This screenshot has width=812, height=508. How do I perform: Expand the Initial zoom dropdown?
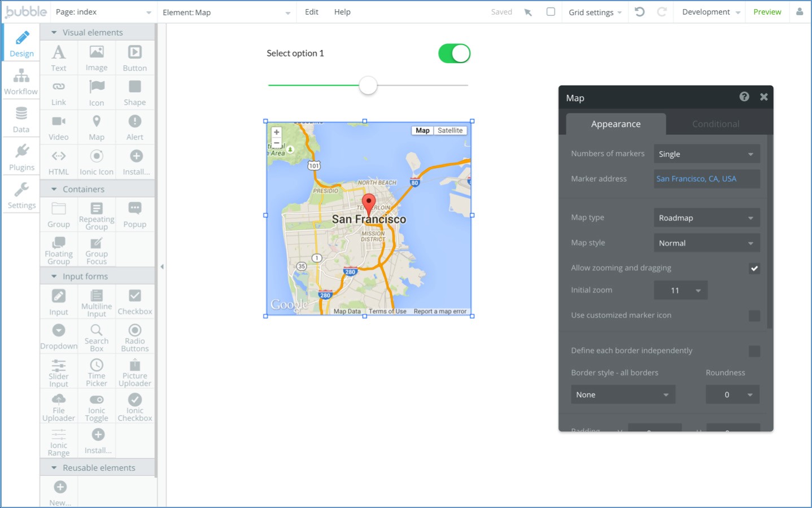click(680, 290)
